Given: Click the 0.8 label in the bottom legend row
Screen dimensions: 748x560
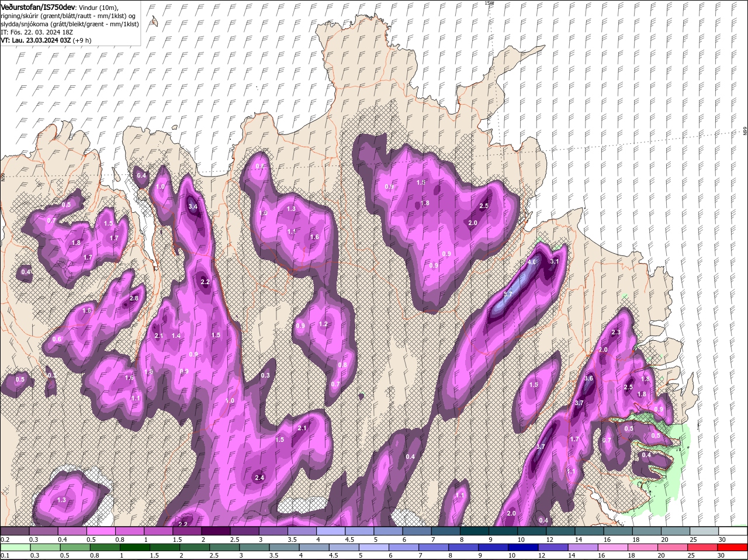Looking at the screenshot, I should coord(95,555).
